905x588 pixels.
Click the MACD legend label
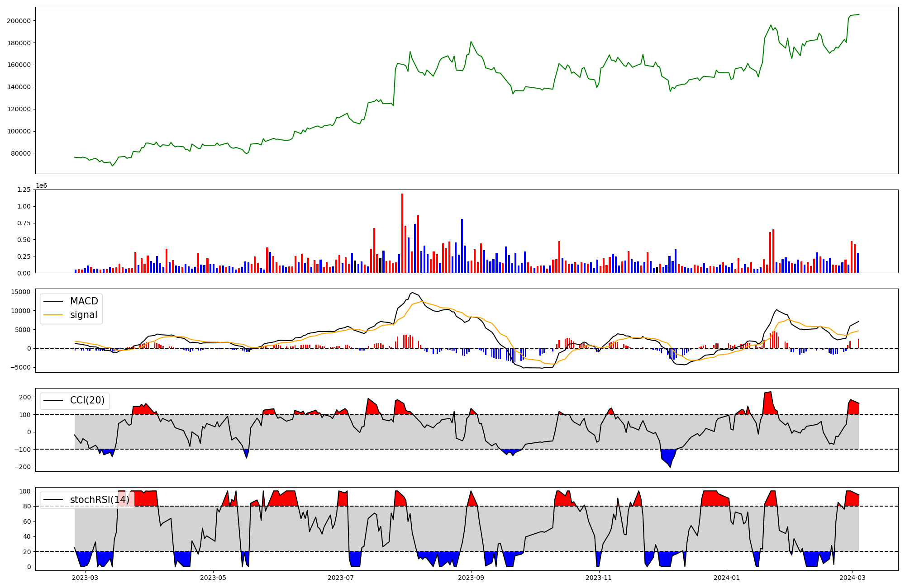pos(84,301)
